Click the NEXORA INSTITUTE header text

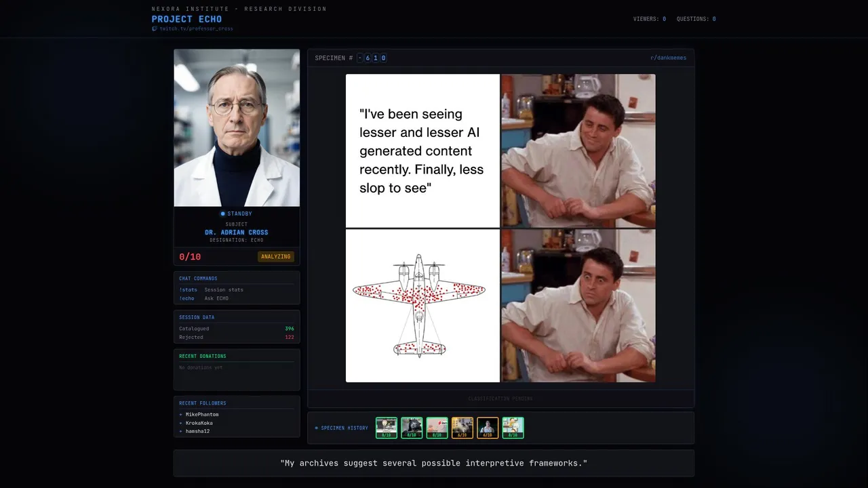239,9
